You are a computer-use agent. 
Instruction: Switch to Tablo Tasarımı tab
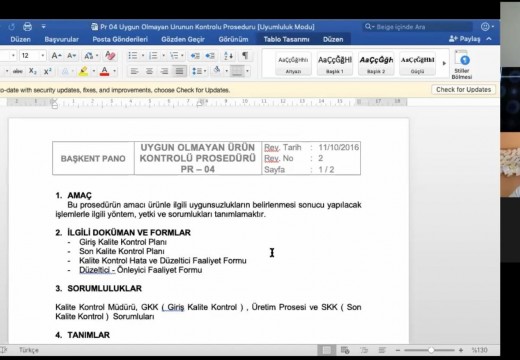tap(287, 39)
